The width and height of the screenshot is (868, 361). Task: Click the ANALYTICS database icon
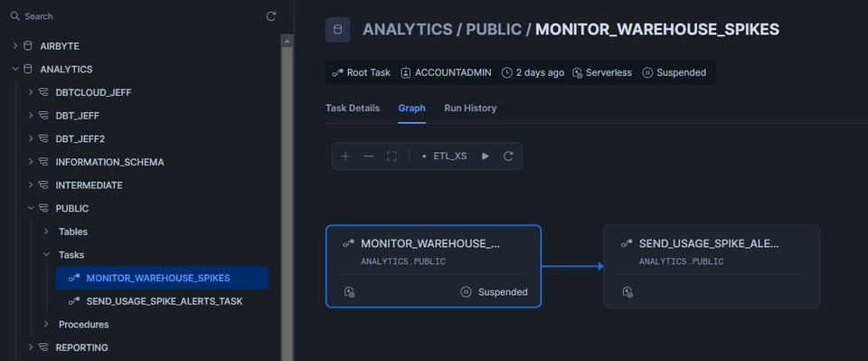pyautogui.click(x=28, y=69)
